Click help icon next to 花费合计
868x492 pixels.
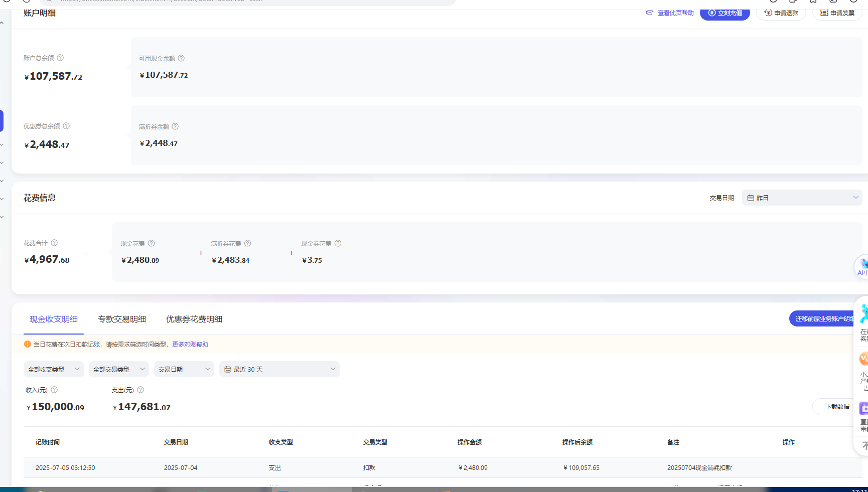coord(54,243)
